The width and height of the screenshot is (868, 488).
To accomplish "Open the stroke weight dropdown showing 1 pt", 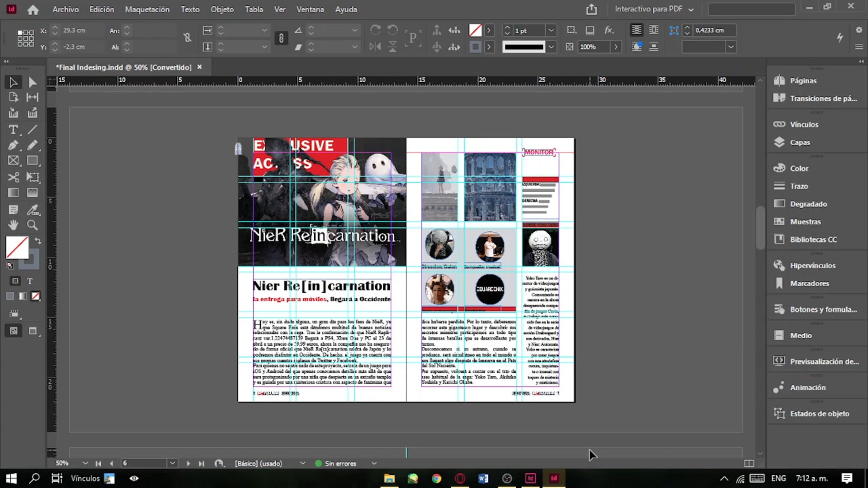I will pyautogui.click(x=551, y=30).
